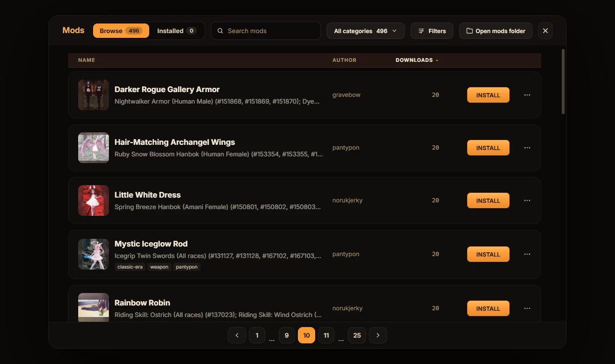Click Open mods folder button

tap(496, 31)
